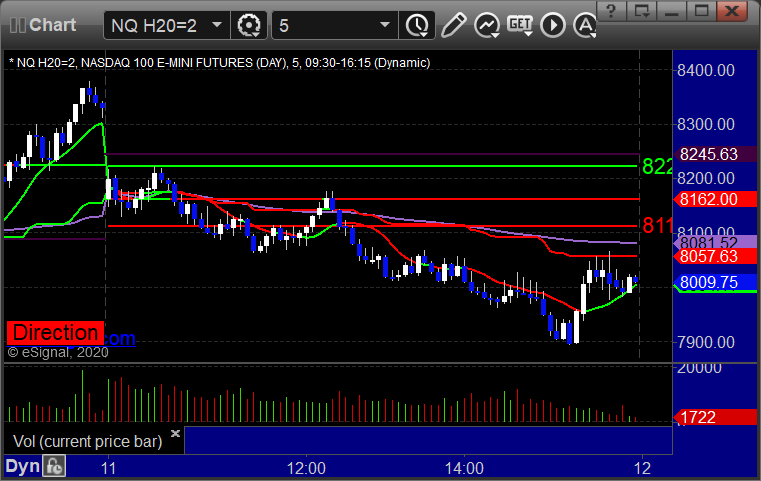The height and width of the screenshot is (481, 761).
Task: Open the circled A alerts menu
Action: click(x=585, y=25)
